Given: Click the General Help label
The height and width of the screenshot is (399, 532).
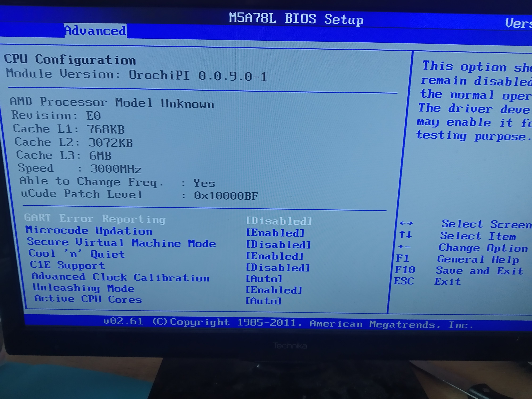Looking at the screenshot, I should point(478,259).
